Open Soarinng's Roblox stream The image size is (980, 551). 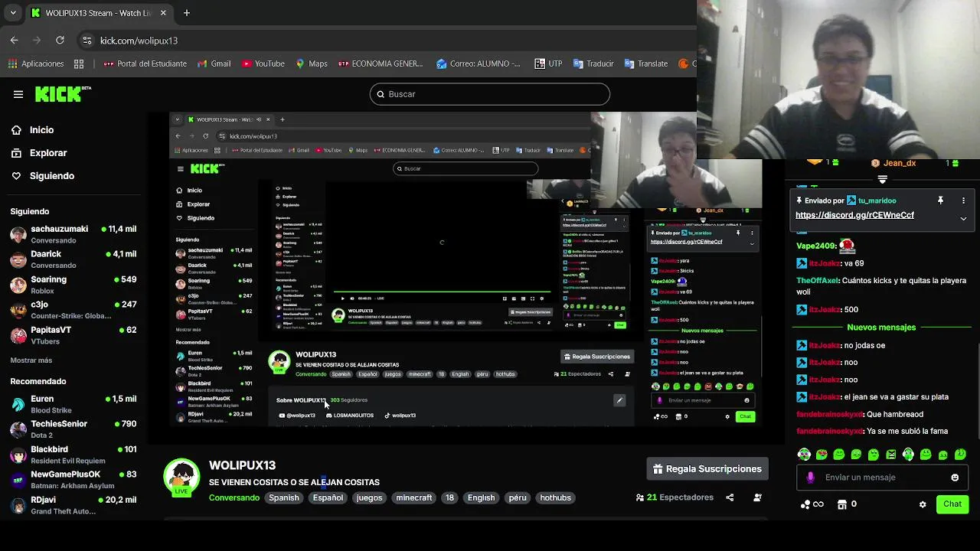(73, 285)
